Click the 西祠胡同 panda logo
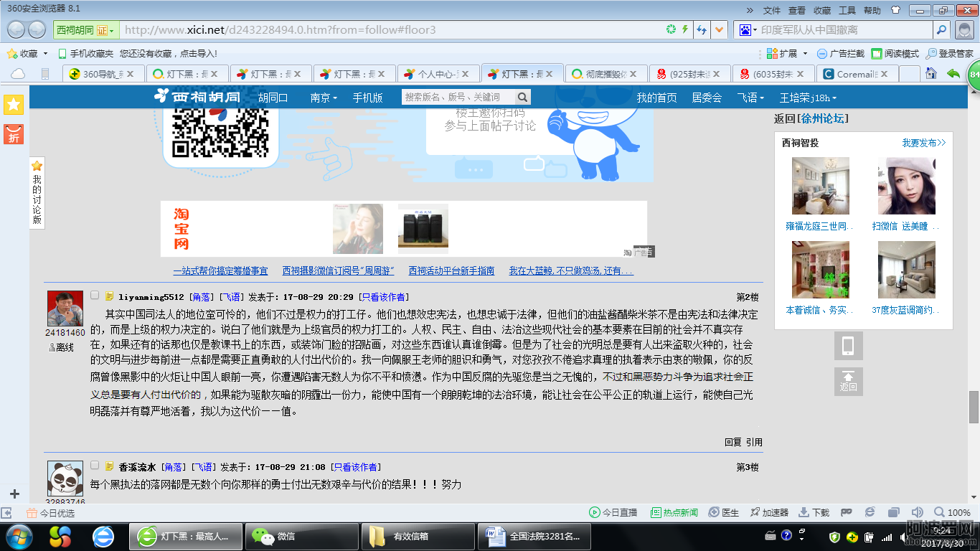This screenshot has height=551, width=980. (x=161, y=97)
